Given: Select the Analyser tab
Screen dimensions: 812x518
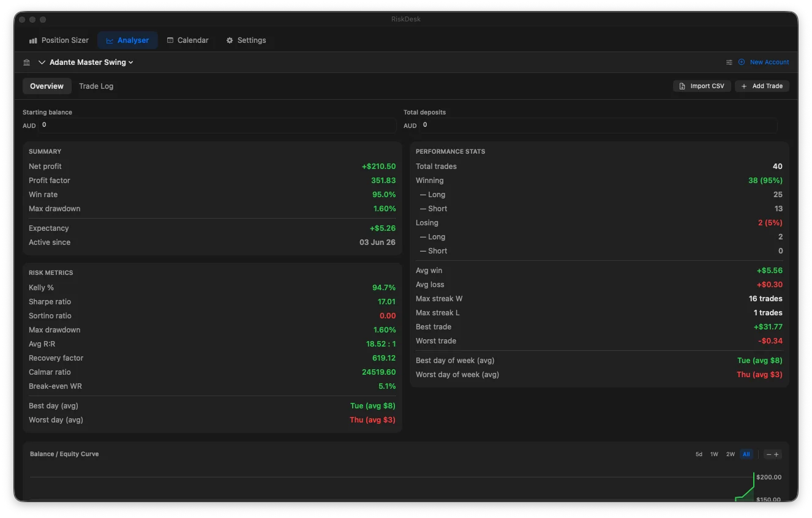Looking at the screenshot, I should click(x=127, y=40).
